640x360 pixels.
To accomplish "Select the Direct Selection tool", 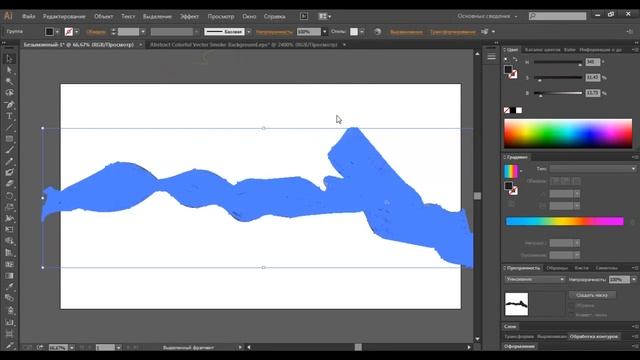I will 9,70.
